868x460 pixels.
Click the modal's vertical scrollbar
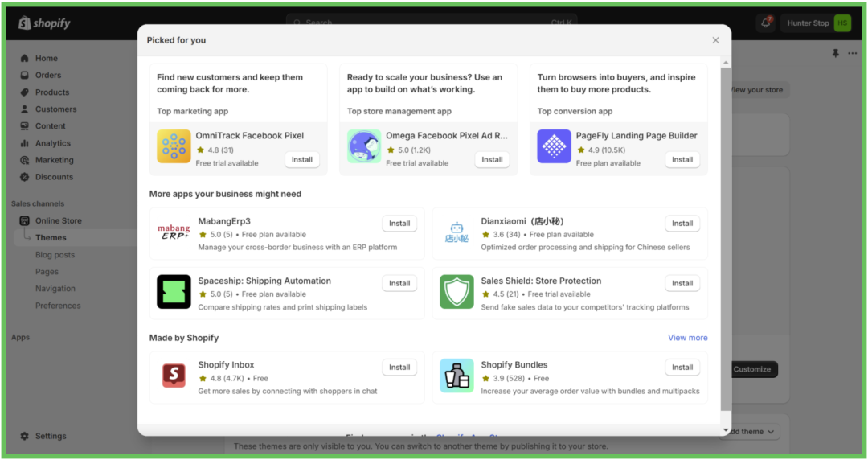(x=726, y=241)
